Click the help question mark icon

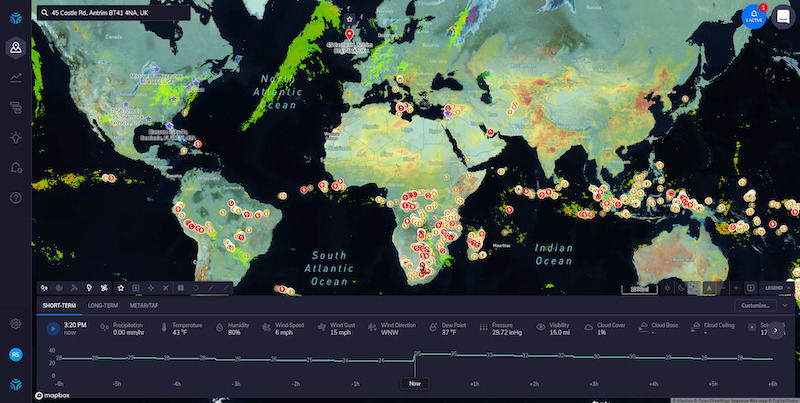coord(16,197)
